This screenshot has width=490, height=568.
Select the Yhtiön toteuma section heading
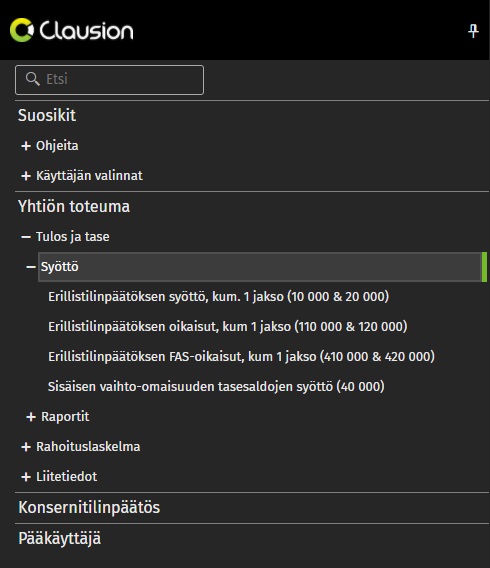74,206
